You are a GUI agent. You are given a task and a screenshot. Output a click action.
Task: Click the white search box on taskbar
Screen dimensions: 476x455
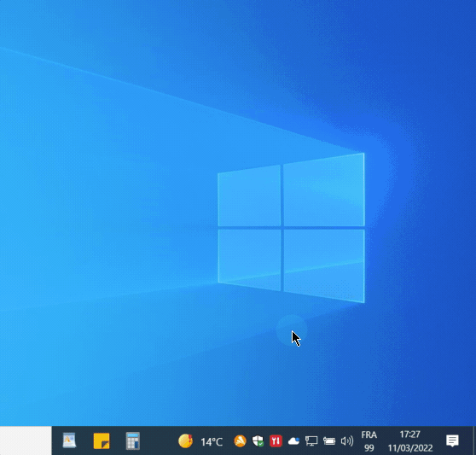pos(26,440)
